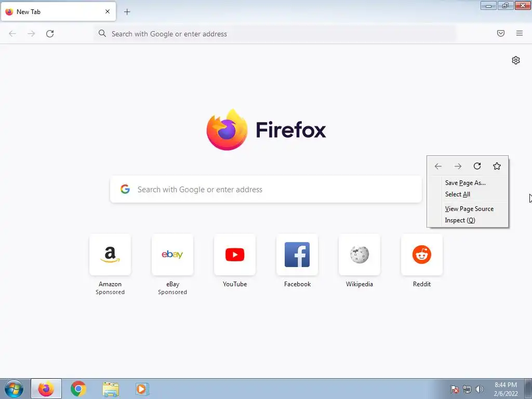
Task: Click the Firefox logo on the page
Action: pyautogui.click(x=267, y=129)
